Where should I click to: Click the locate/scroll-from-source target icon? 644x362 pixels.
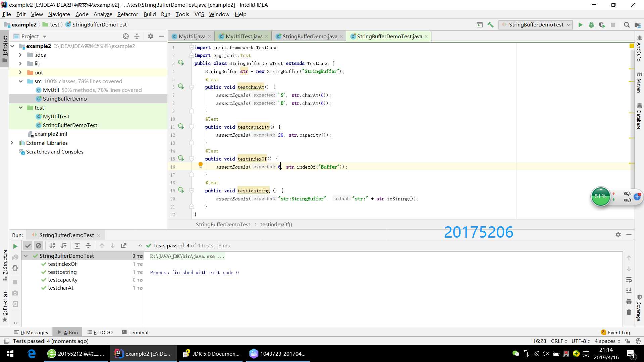click(126, 36)
